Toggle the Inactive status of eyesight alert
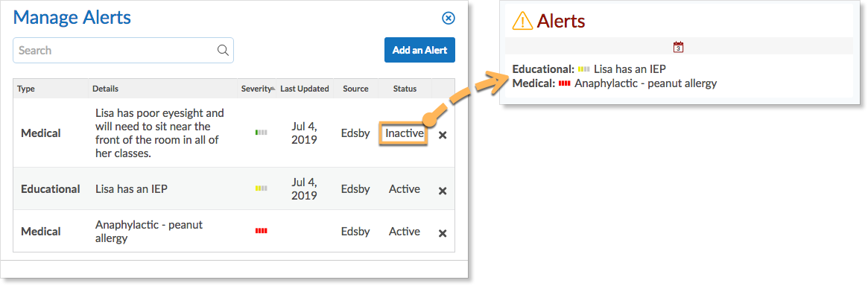This screenshot has width=868, height=286. click(404, 133)
